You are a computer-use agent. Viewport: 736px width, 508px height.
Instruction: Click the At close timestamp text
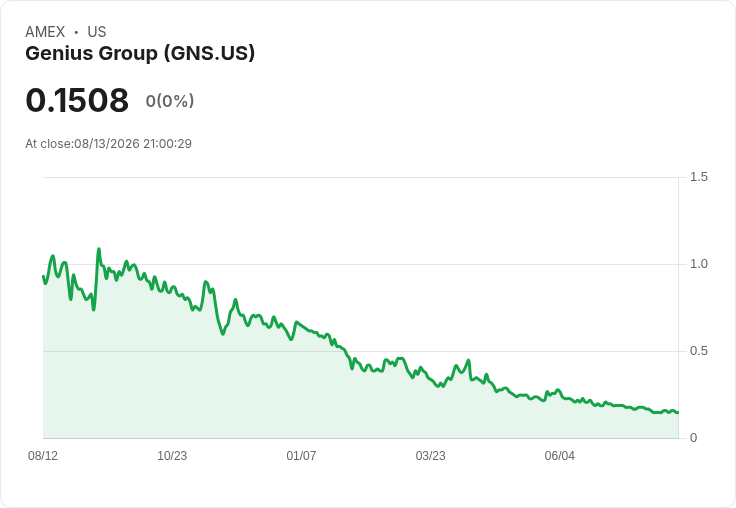(108, 144)
